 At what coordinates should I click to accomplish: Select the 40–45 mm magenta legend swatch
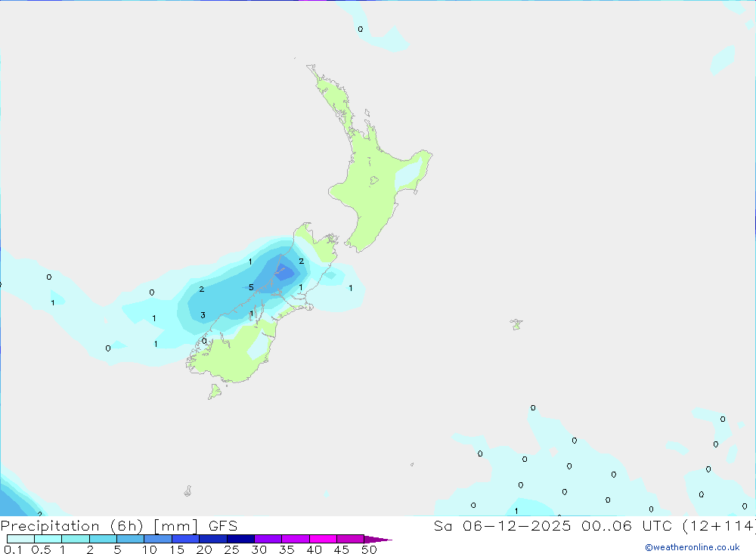[x=323, y=539]
